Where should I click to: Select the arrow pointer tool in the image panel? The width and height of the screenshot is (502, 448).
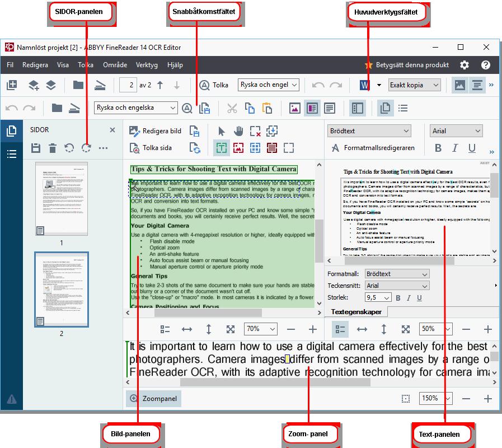tap(221, 131)
